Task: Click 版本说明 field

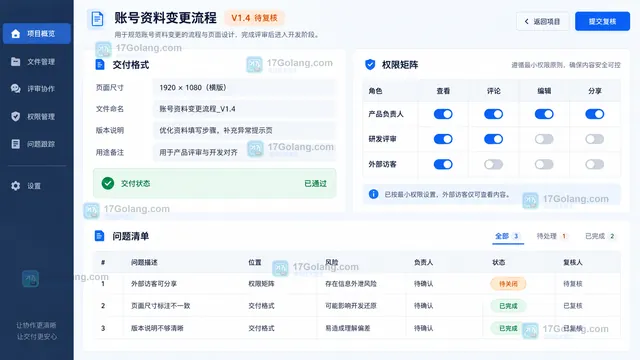Action: [x=244, y=131]
